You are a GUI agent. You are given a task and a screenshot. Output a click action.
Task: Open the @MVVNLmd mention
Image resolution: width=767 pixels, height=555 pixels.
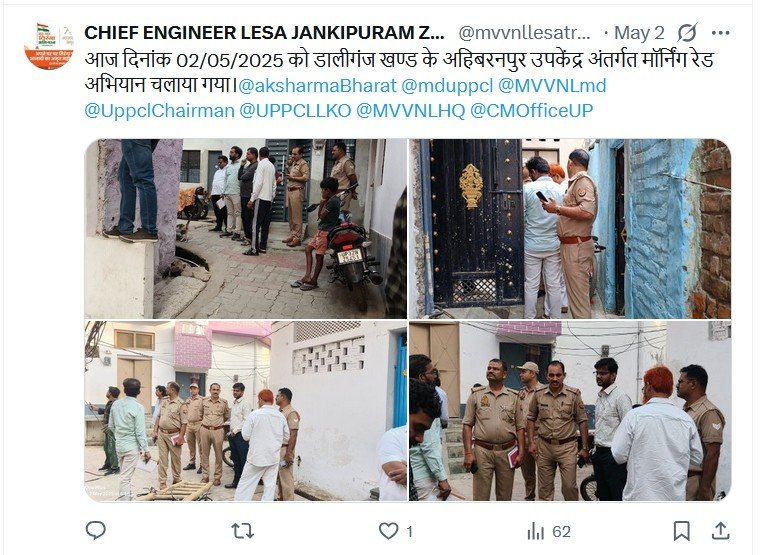pyautogui.click(x=552, y=86)
